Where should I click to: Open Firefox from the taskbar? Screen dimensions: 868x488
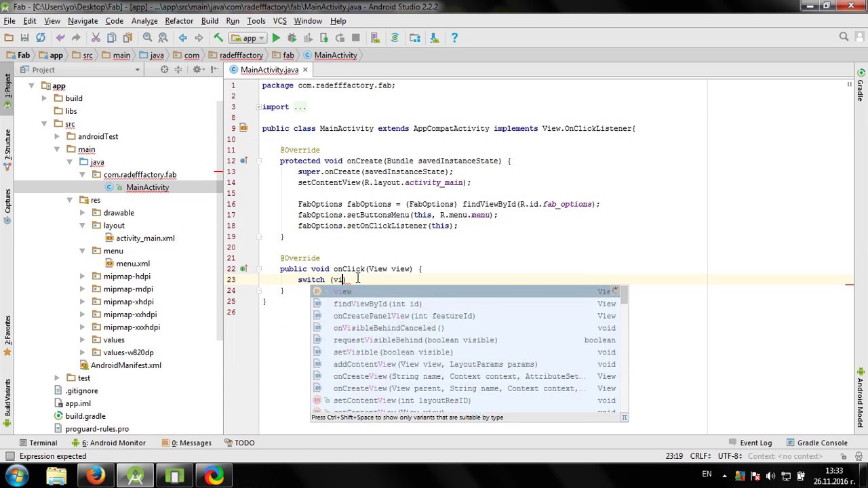tap(96, 475)
